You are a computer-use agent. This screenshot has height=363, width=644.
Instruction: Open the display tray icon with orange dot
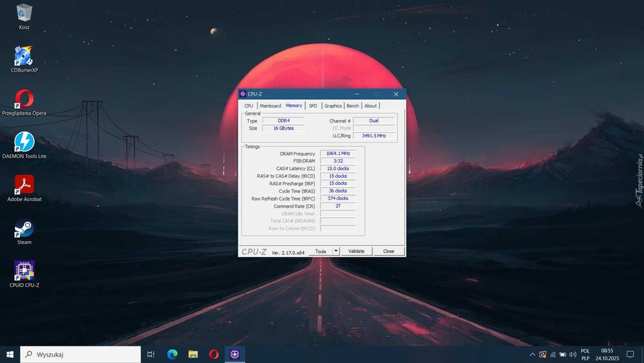click(542, 355)
